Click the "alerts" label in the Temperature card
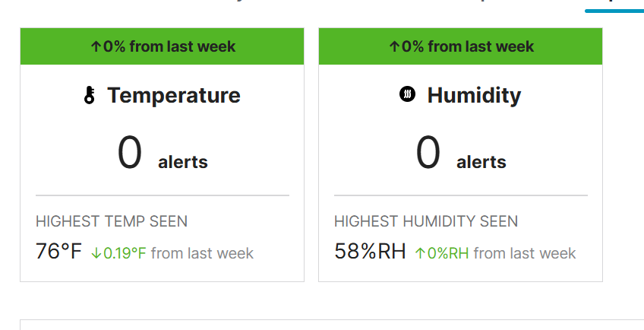Viewport: 644px width, 330px height. click(182, 162)
